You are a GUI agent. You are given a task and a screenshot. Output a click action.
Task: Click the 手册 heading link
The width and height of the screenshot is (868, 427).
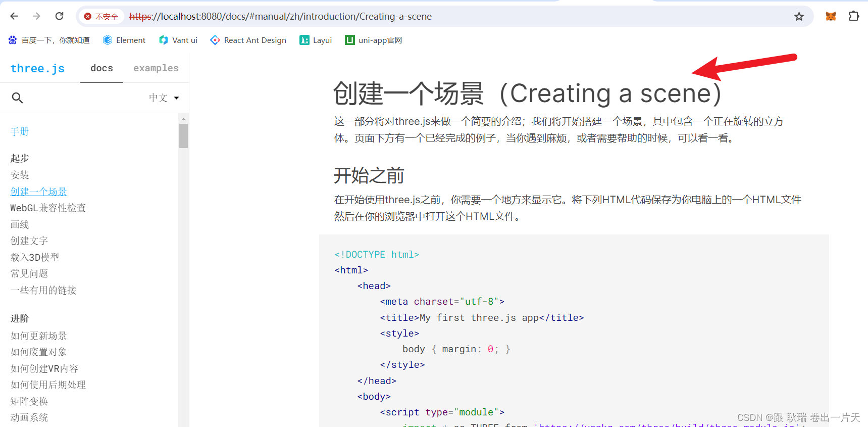point(20,132)
